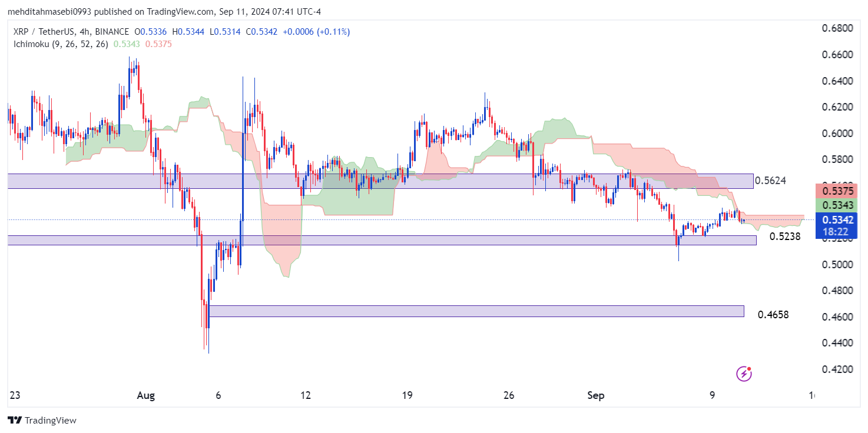
Task: Click the red 0.5375 price tag on axis
Action: (837, 191)
